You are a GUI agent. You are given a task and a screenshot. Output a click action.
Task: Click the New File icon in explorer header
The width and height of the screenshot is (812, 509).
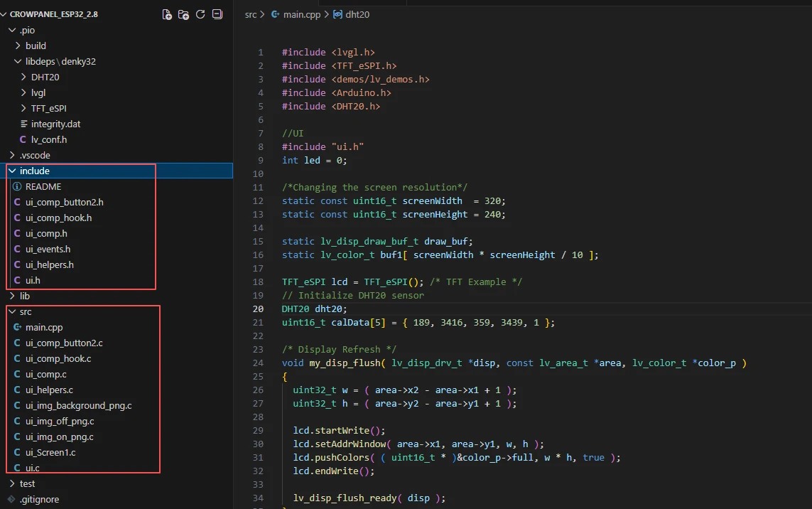[x=167, y=14]
